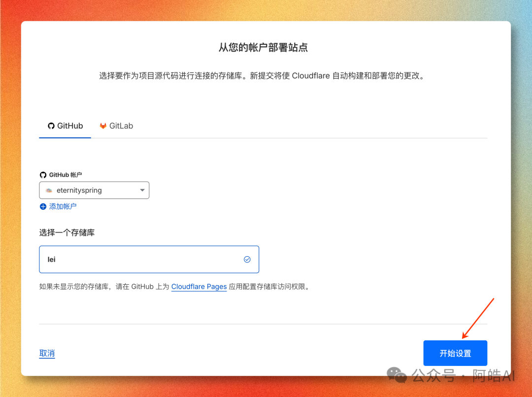Click the eternityspring account avatar
The image size is (532, 397).
click(49, 190)
